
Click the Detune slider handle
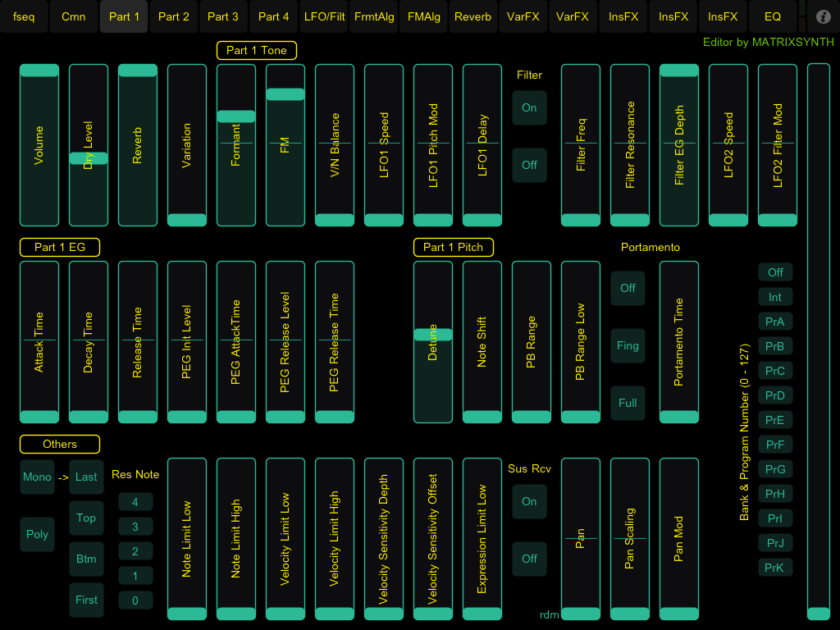[x=432, y=335]
